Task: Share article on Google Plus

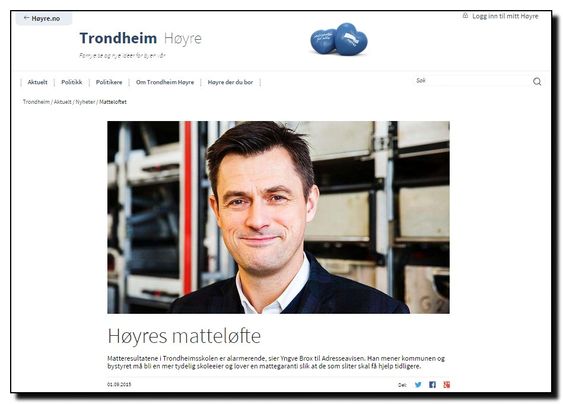Action: [x=446, y=385]
